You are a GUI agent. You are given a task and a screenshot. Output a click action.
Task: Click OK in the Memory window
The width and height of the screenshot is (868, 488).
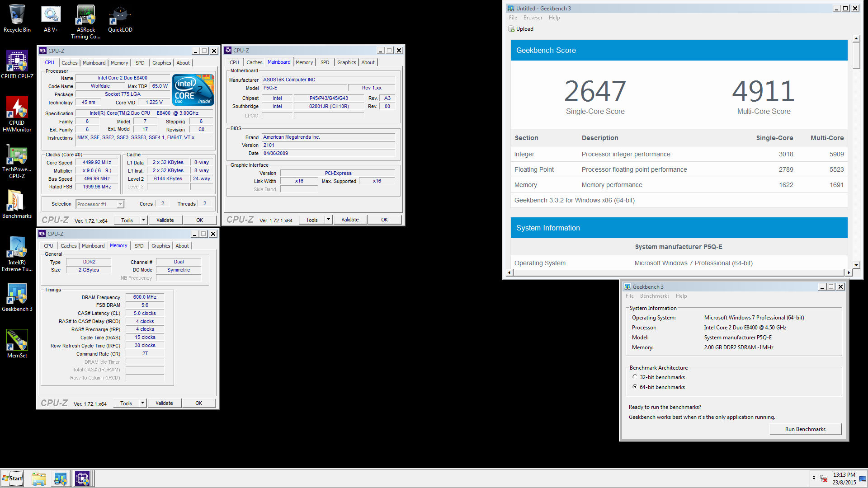198,403
